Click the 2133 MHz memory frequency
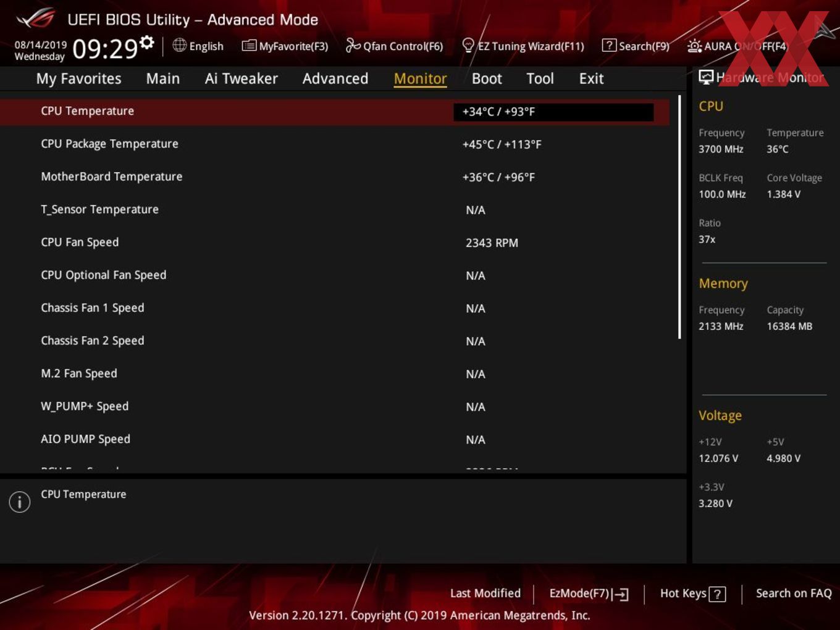 (721, 326)
